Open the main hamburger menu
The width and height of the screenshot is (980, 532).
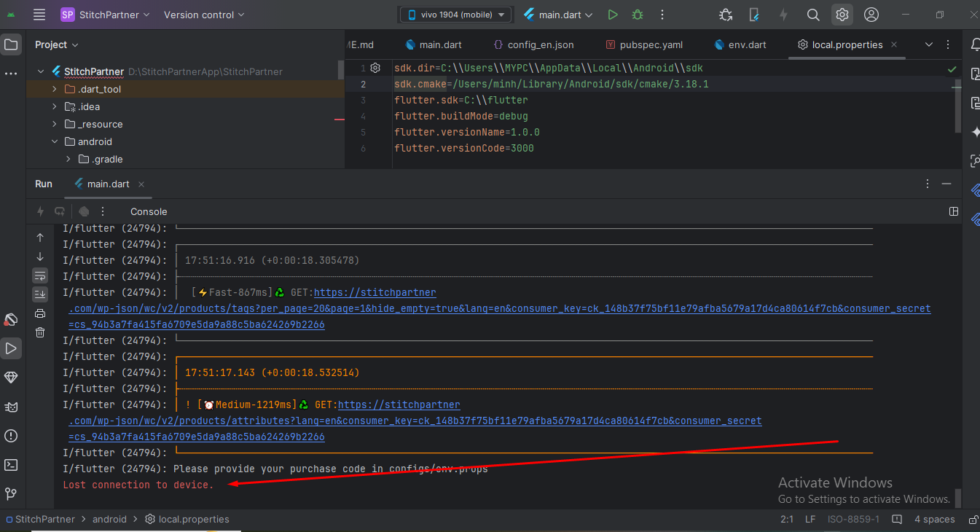(x=39, y=15)
